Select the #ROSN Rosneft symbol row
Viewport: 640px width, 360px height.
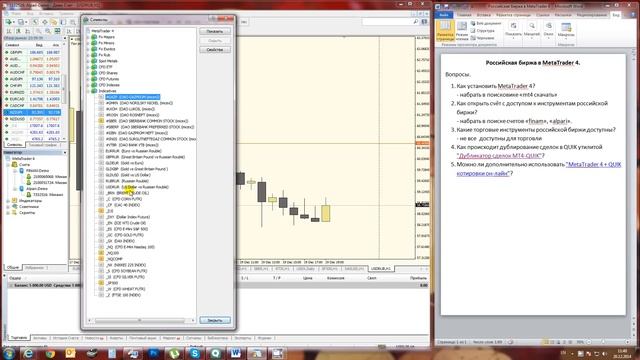132,115
